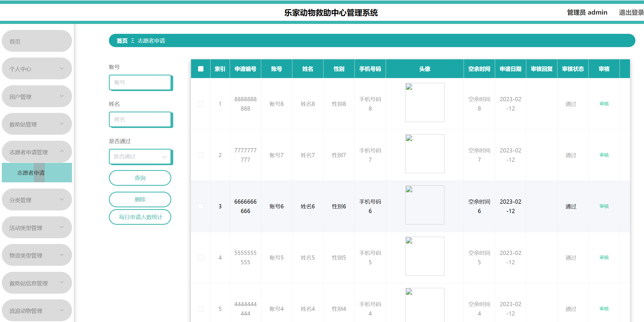Collapse the 志愿者申请管理 sidebar menu
This screenshot has width=644, height=322.
37,152
